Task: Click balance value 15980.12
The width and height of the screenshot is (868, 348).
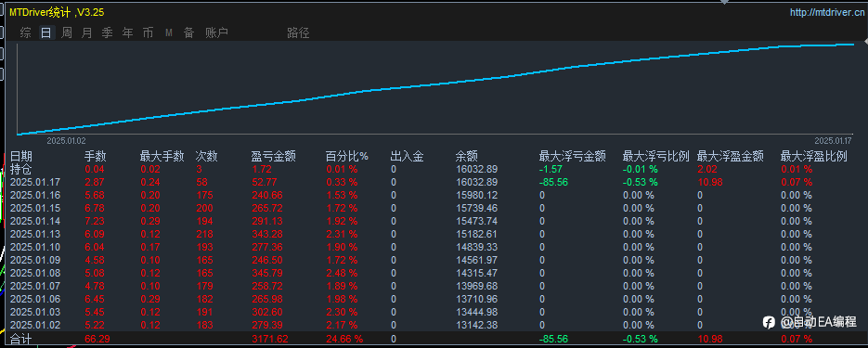Action: (x=476, y=195)
